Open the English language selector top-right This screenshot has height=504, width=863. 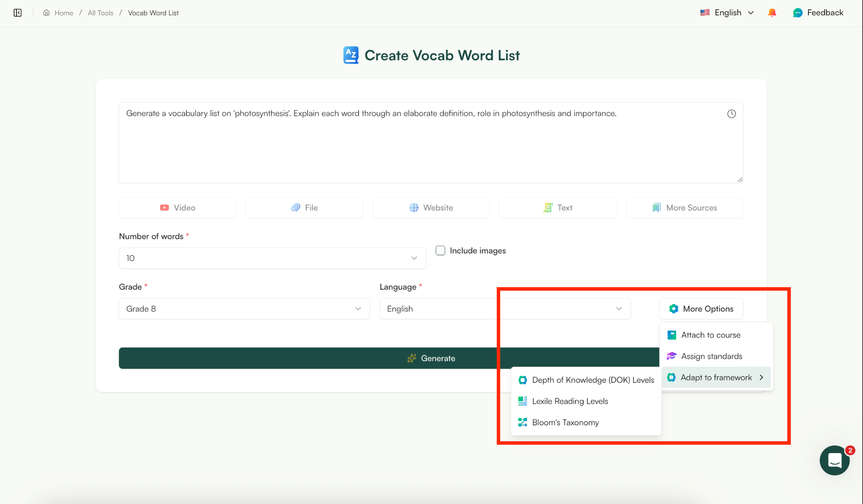727,12
